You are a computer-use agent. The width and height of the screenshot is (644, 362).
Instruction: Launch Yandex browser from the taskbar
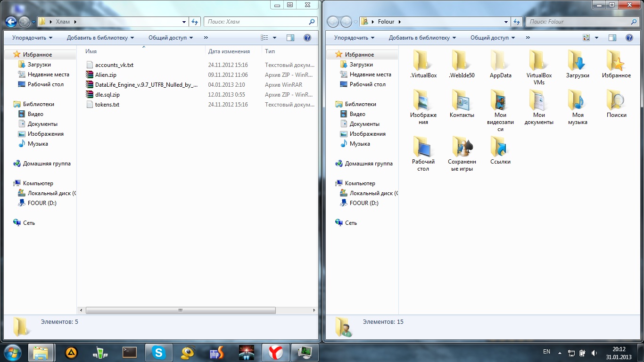click(x=276, y=352)
